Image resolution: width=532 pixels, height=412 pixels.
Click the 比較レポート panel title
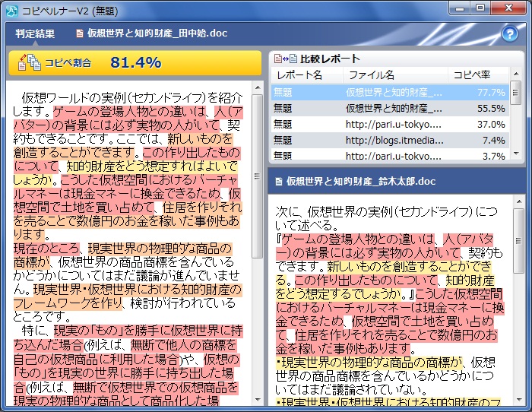coord(330,59)
